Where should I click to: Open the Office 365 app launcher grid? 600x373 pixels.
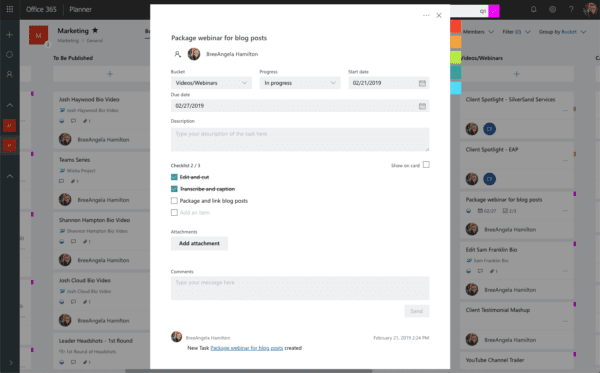[x=10, y=9]
